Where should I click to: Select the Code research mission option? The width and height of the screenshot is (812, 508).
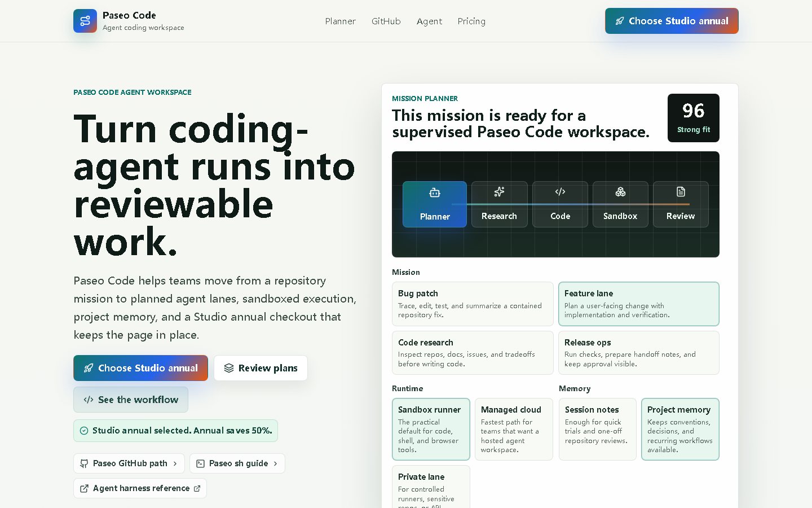point(473,353)
